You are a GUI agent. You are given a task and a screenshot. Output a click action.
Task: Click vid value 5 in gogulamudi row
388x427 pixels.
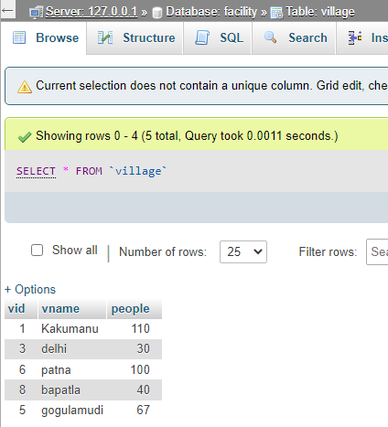tap(22, 410)
